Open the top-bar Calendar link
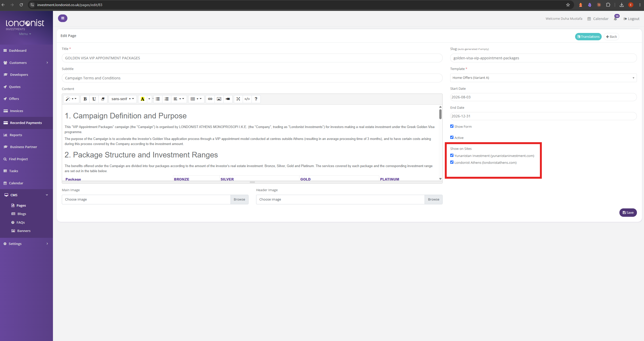Viewport: 644px width, 341px height. (x=598, y=19)
